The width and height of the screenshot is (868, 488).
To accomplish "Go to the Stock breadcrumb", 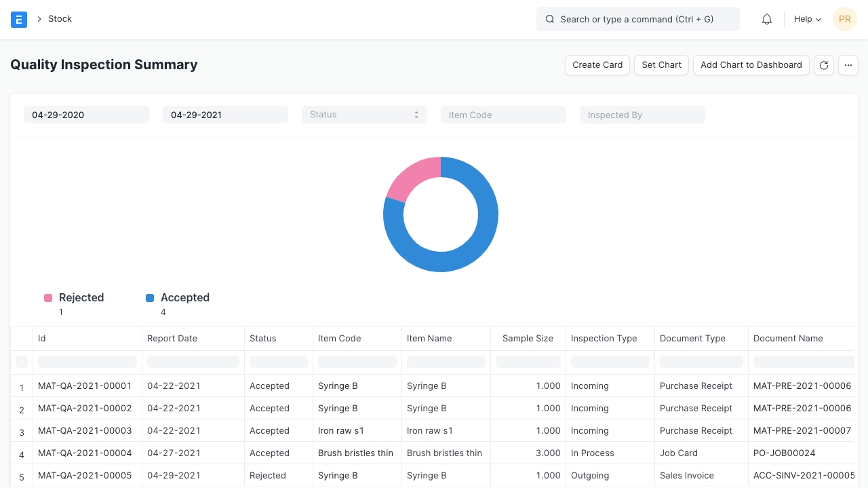I will click(60, 19).
